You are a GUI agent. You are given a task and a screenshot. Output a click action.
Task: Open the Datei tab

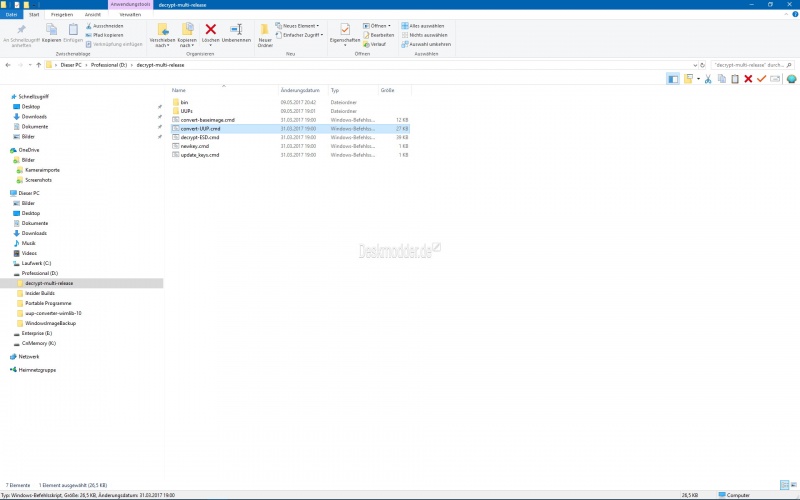tap(11, 14)
